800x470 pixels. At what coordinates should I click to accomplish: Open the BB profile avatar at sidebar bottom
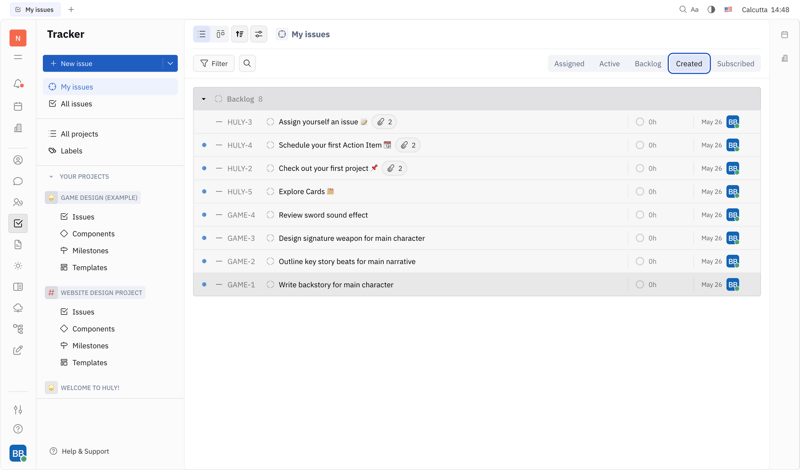[18, 453]
